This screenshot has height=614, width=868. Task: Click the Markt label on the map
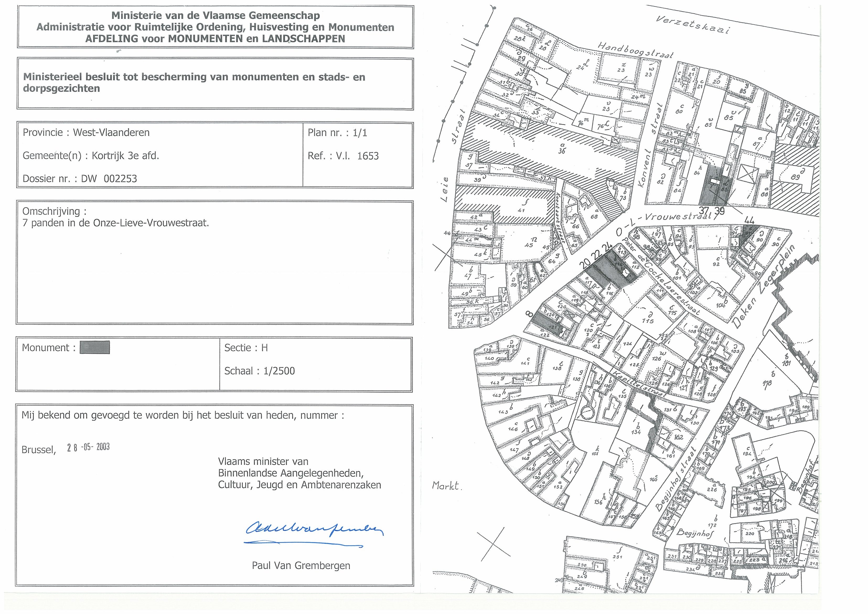[446, 486]
